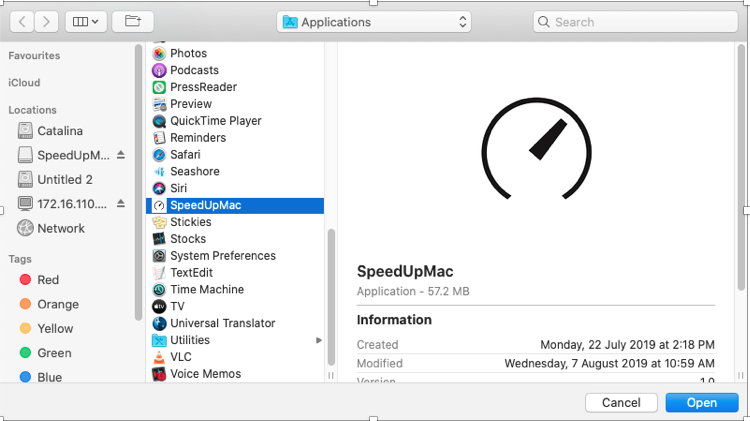
Task: Click the Open button
Action: pyautogui.click(x=702, y=403)
